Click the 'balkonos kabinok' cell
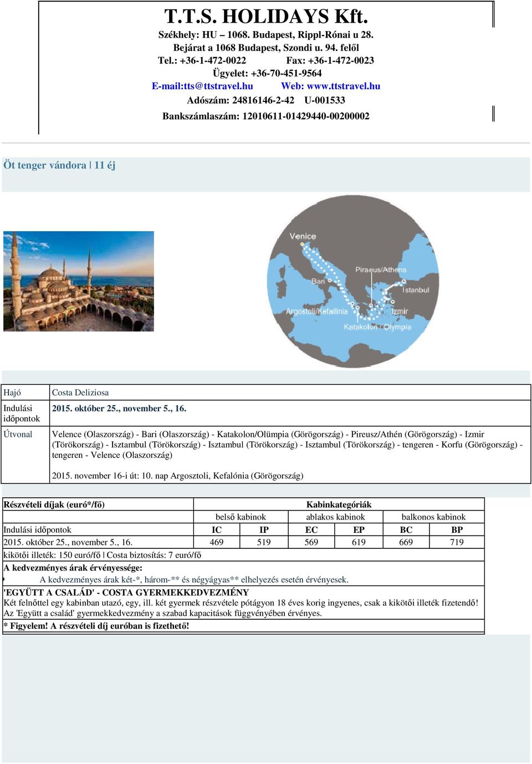The image size is (532, 764). pyautogui.click(x=433, y=517)
